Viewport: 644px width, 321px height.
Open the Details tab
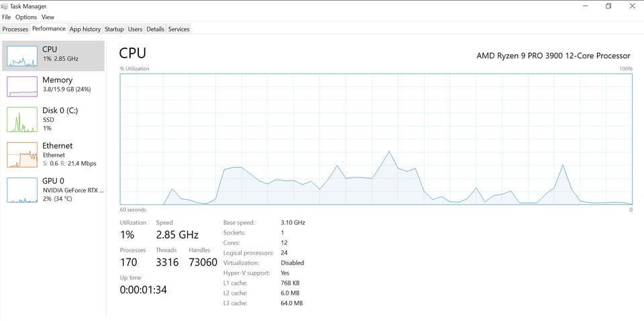(x=155, y=29)
